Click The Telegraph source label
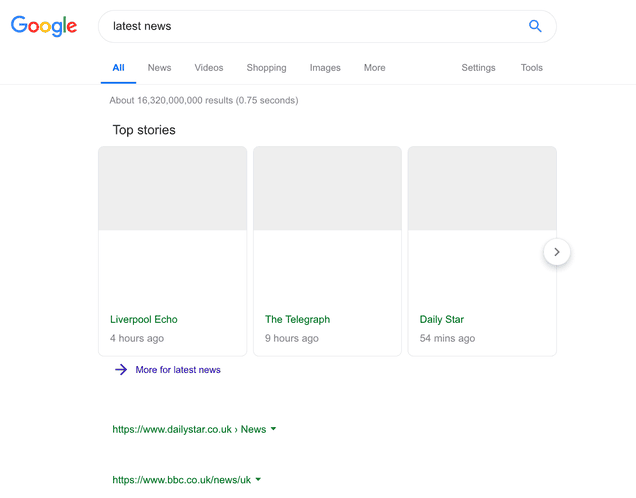Image resolution: width=636 pixels, height=498 pixels. [x=297, y=320]
